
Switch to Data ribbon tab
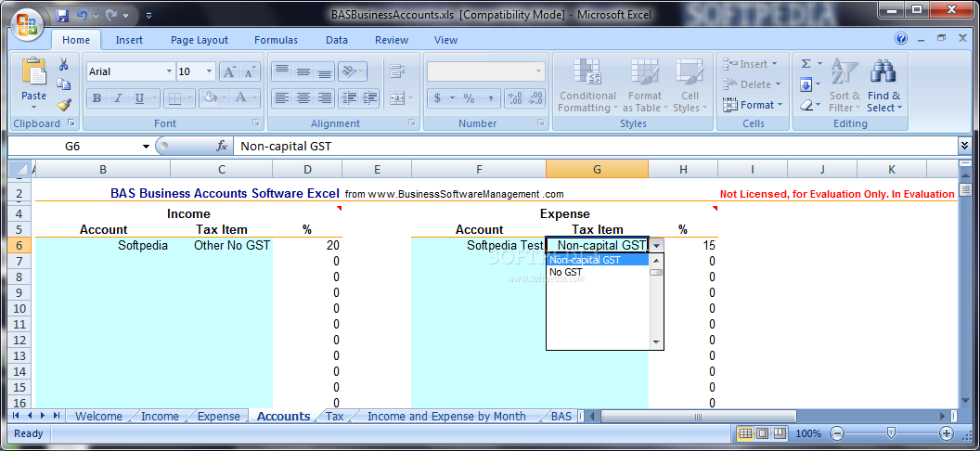(336, 40)
